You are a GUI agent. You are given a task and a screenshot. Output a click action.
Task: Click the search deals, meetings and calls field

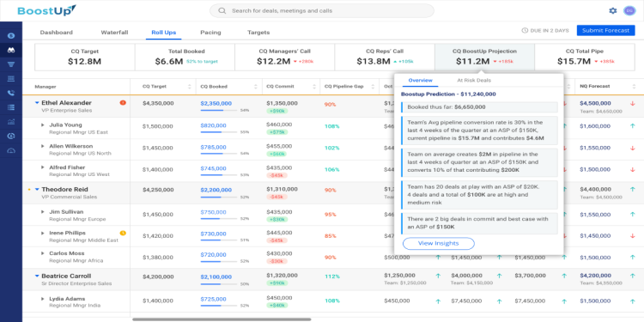tap(322, 10)
